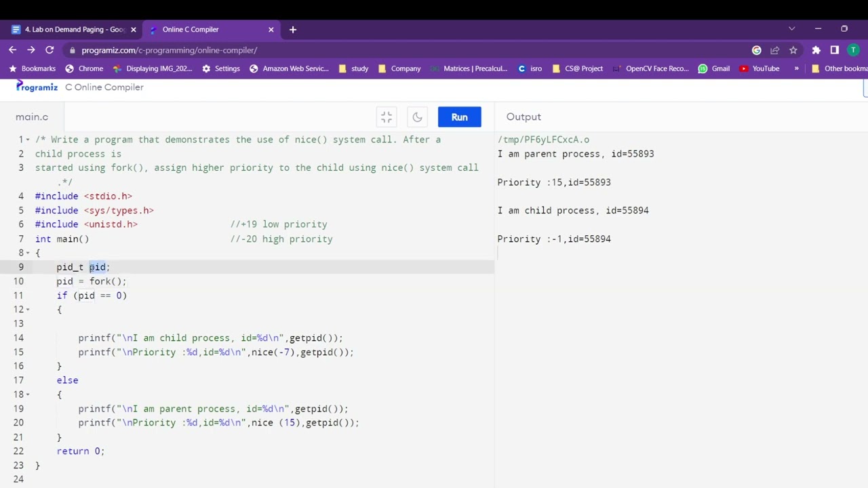Open the Gmail bookmark

[x=713, y=68]
